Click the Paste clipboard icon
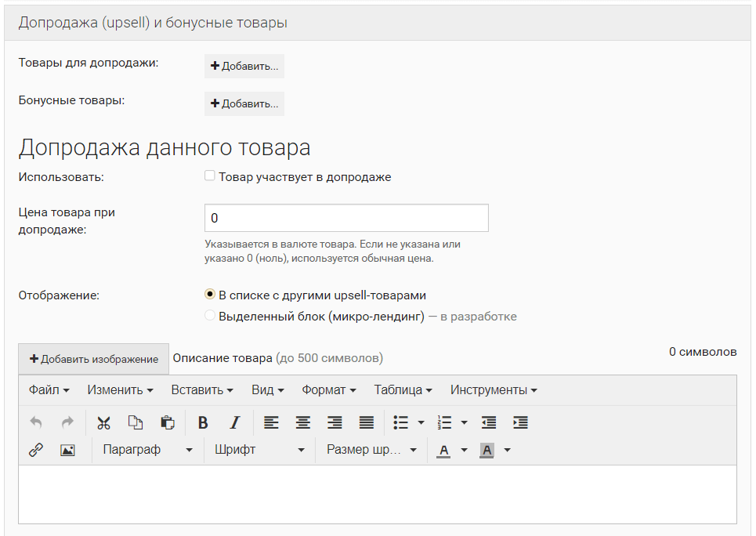Image resolution: width=756 pixels, height=536 pixels. pyautogui.click(x=167, y=422)
